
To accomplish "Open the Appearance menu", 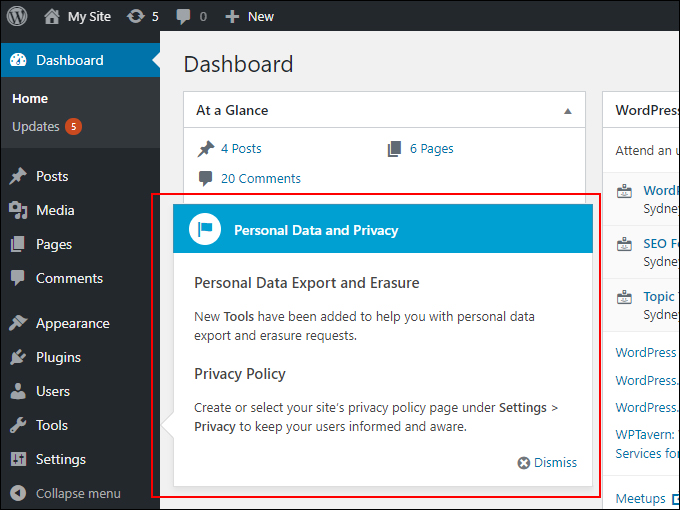I will coord(72,324).
